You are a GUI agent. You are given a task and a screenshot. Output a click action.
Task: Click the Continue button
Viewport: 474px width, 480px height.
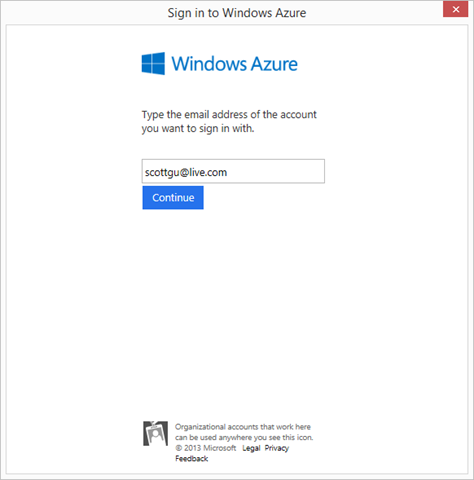pyautogui.click(x=173, y=198)
